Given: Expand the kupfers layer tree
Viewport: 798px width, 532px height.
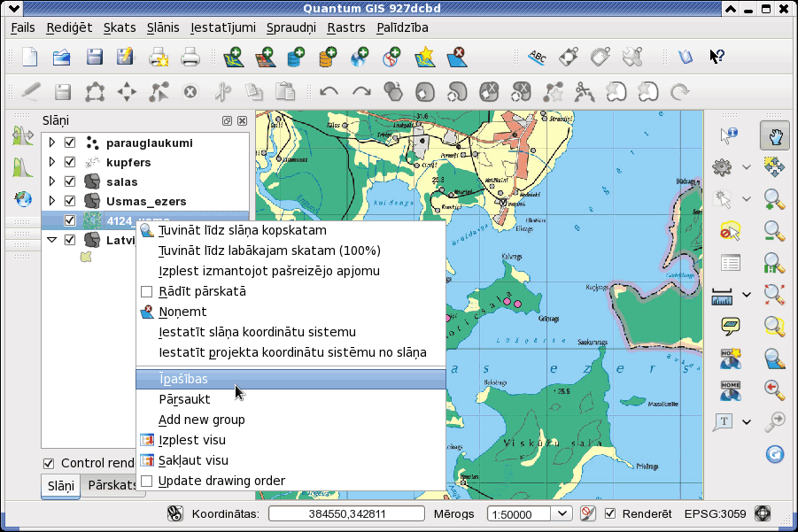Looking at the screenshot, I should click(52, 162).
